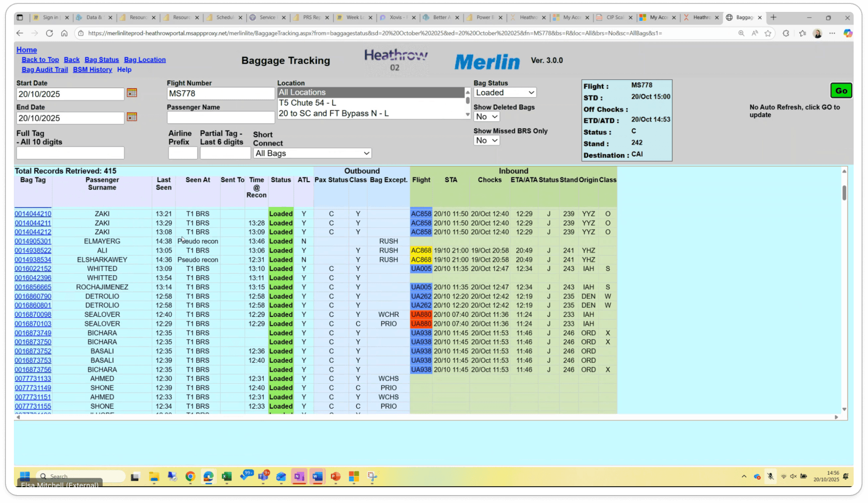Open the End Date calendar picker

[x=132, y=117]
